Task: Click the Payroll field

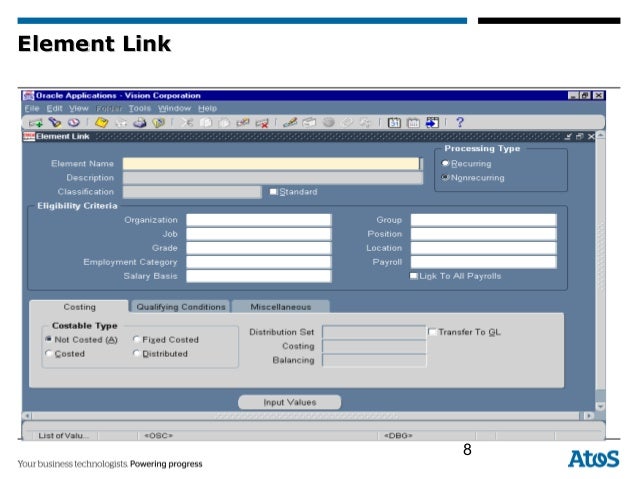Action: [483, 262]
